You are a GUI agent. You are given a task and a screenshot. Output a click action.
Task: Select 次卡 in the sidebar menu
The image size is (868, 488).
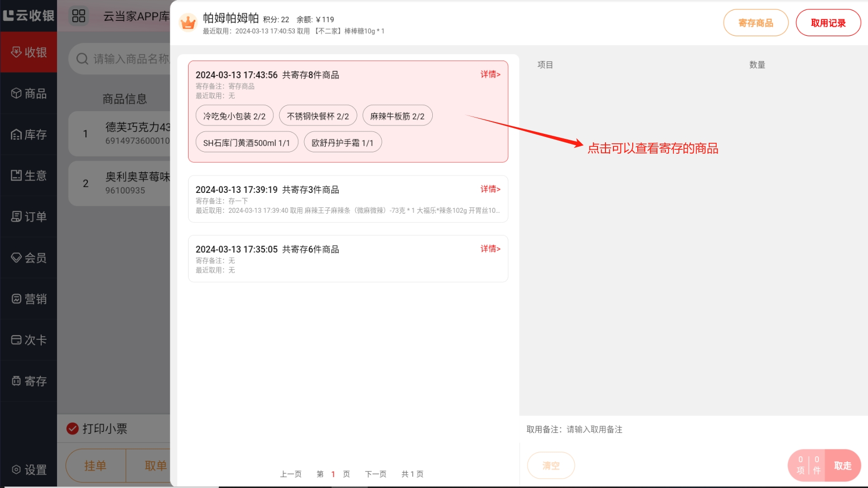(x=29, y=340)
